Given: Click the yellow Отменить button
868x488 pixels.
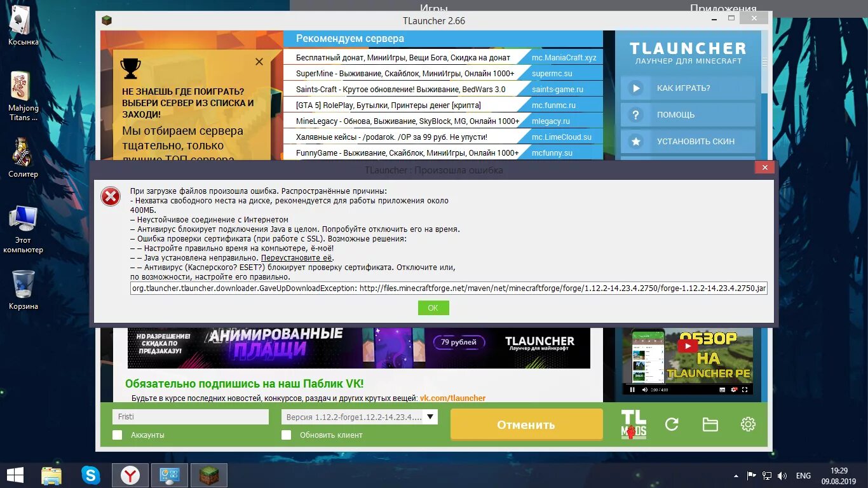Looking at the screenshot, I should [526, 424].
